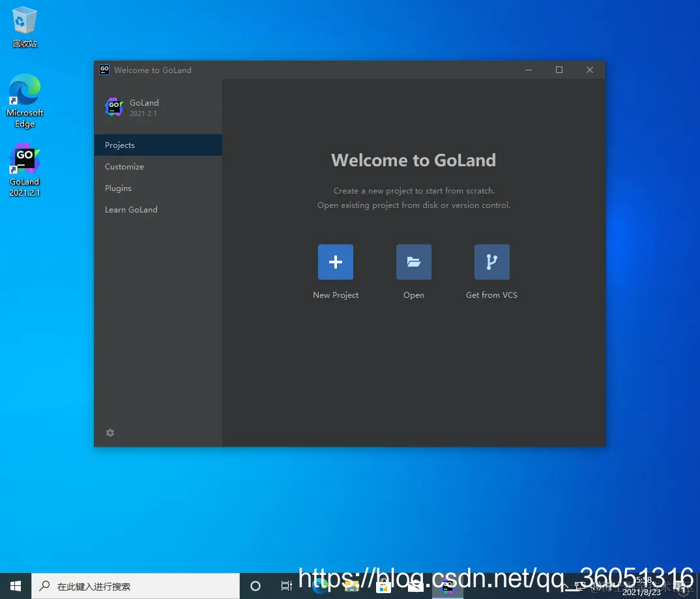
Task: Click the GoLand title bar icon
Action: point(104,70)
